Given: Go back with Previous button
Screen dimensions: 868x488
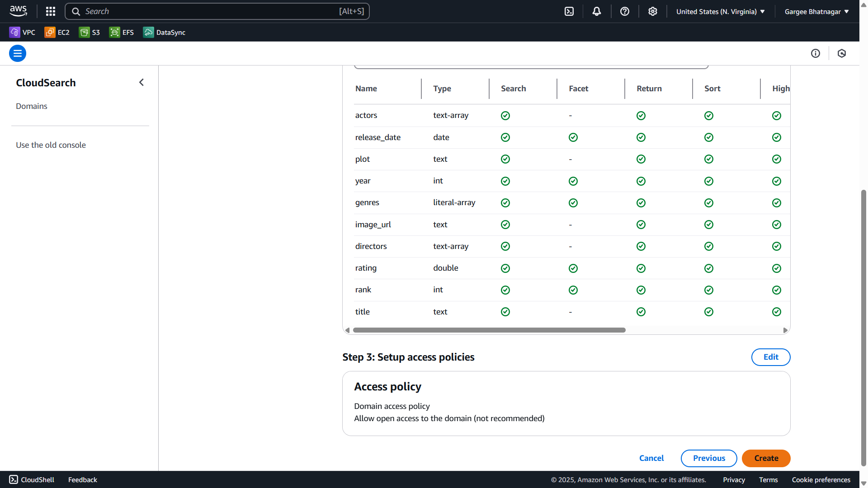Looking at the screenshot, I should pos(709,458).
